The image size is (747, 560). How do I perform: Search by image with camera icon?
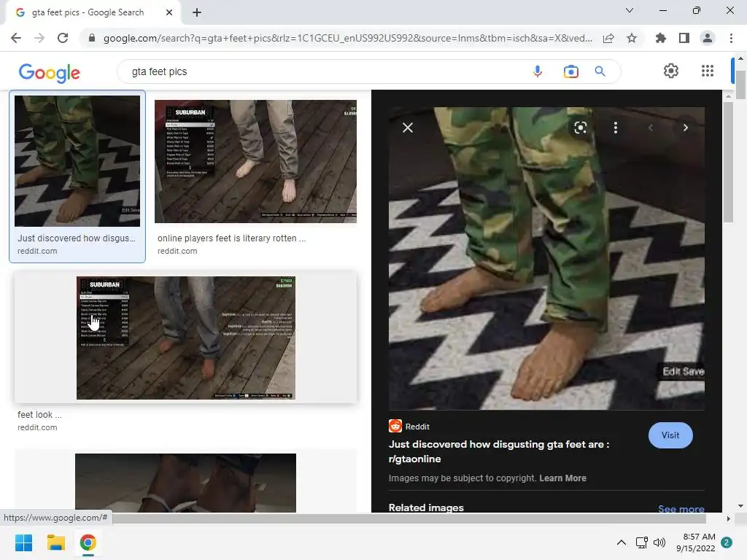[x=570, y=71]
